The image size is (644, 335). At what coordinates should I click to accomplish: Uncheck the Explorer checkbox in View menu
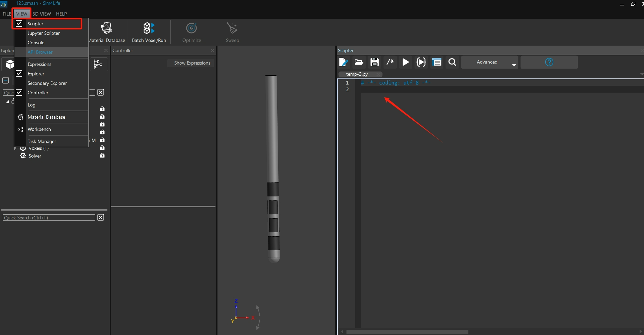coord(19,74)
